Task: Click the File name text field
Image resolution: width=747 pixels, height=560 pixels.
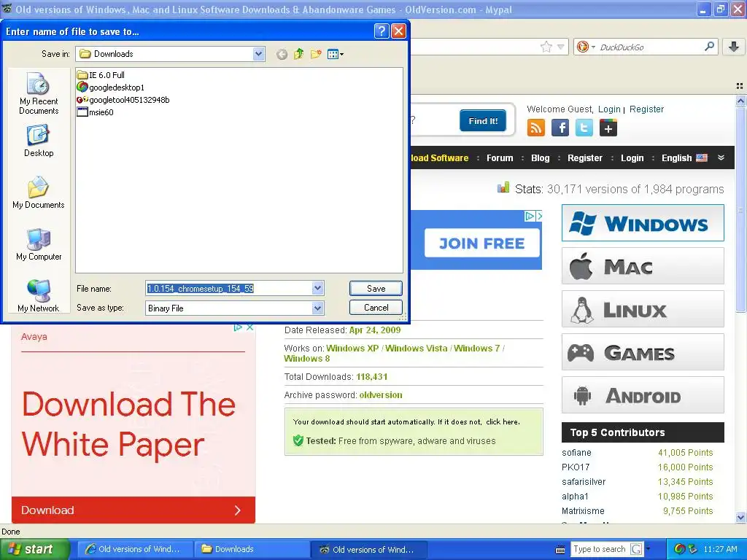Action: click(x=228, y=288)
